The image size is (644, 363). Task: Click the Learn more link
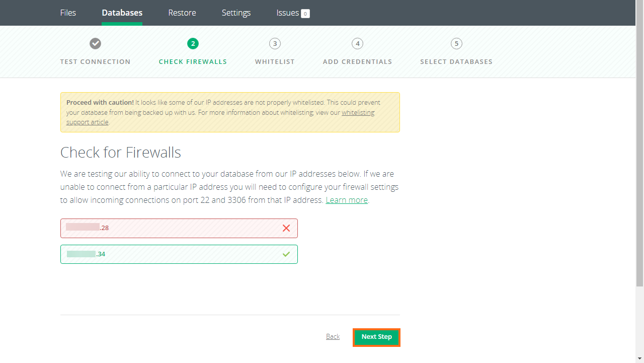click(x=346, y=200)
